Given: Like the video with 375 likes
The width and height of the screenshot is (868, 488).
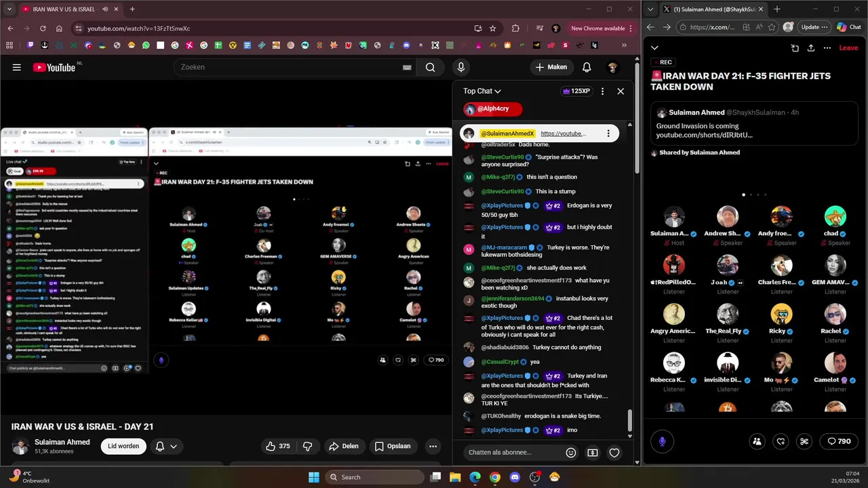Looking at the screenshot, I should pos(278,446).
